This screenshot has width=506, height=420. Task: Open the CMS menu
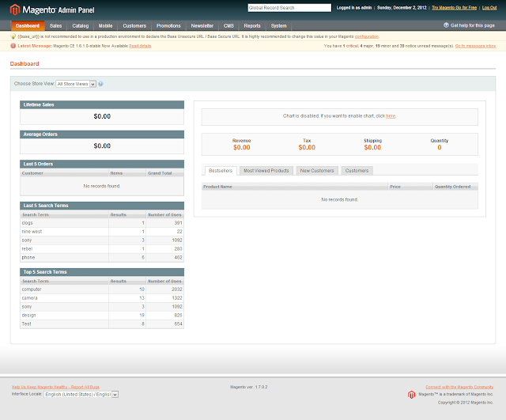point(228,26)
